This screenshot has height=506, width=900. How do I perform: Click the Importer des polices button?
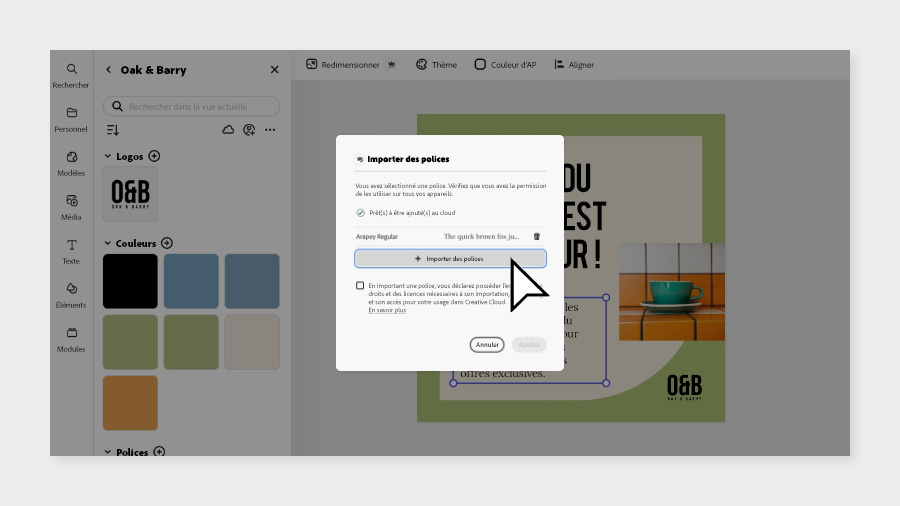point(451,259)
